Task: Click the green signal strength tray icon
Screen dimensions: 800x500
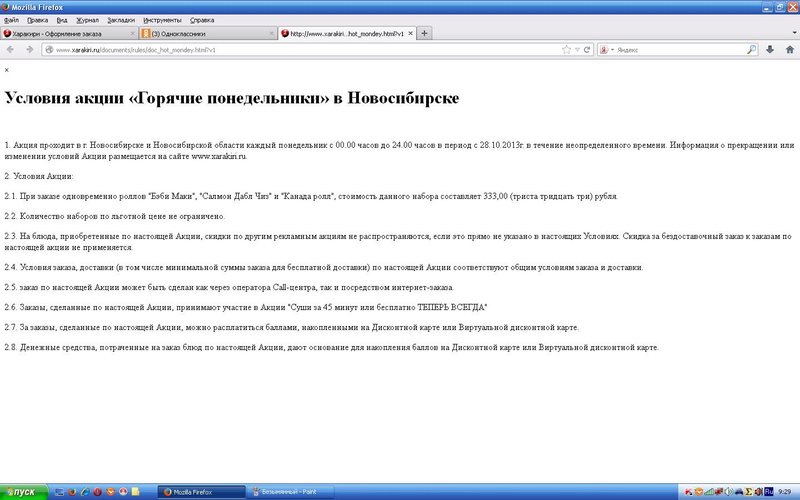Action: pos(709,492)
